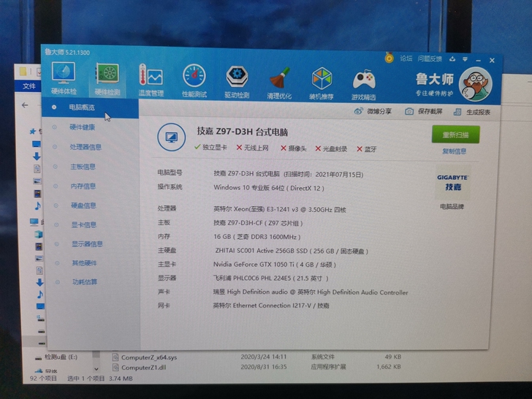Click the 复制信息 copy info link

[x=454, y=151]
